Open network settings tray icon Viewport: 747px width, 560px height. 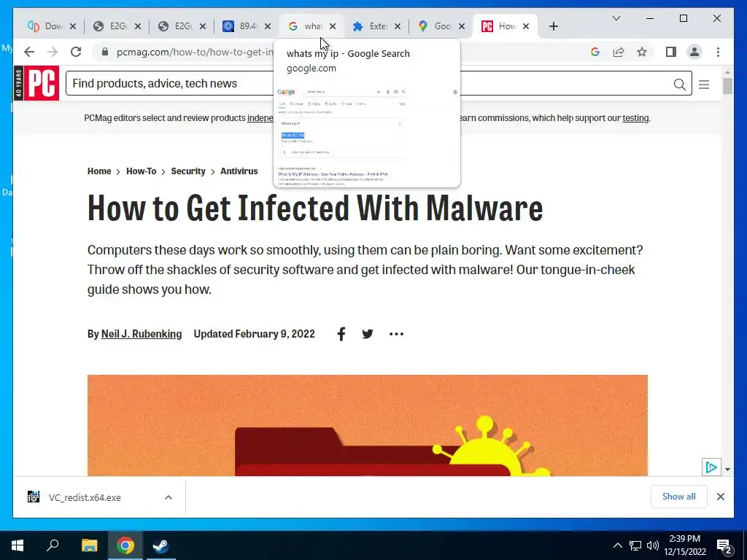(x=635, y=545)
